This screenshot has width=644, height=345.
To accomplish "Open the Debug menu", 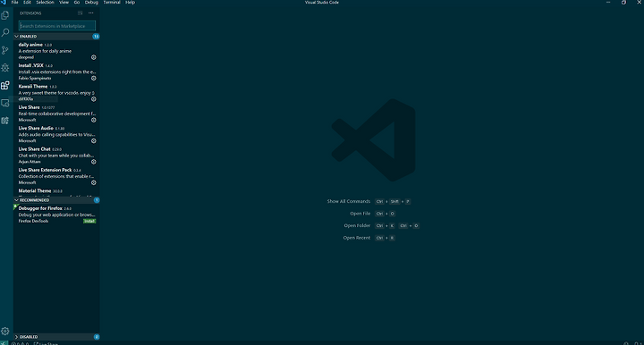I will [x=91, y=2].
